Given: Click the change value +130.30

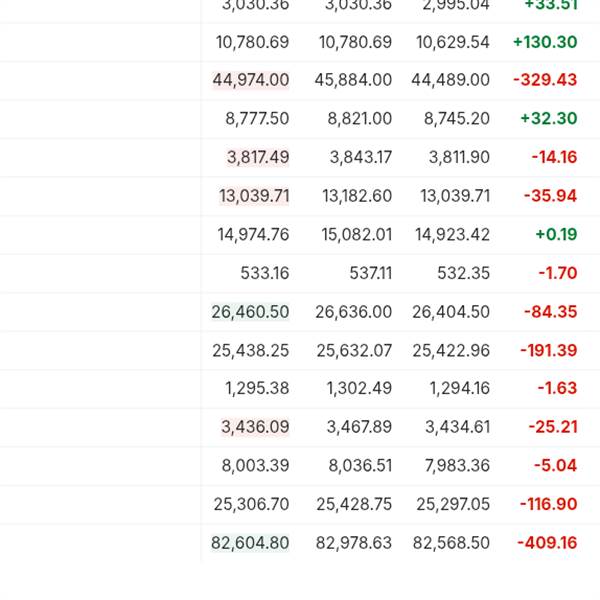Looking at the screenshot, I should [545, 42].
